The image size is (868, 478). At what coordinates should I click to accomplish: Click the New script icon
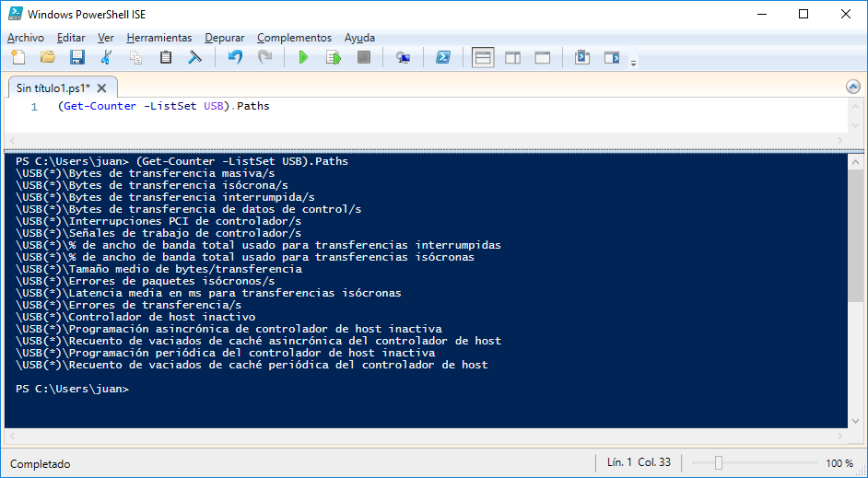[18, 57]
